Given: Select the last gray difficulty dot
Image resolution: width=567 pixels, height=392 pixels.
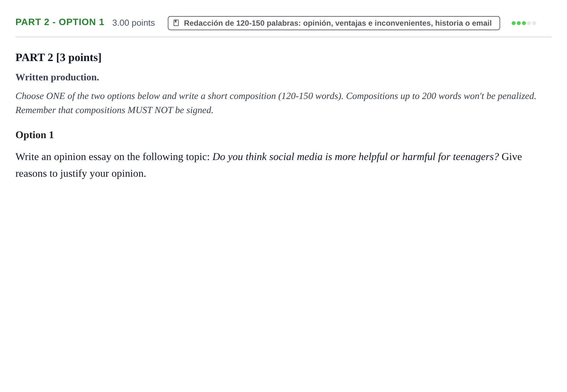Looking at the screenshot, I should (x=534, y=23).
